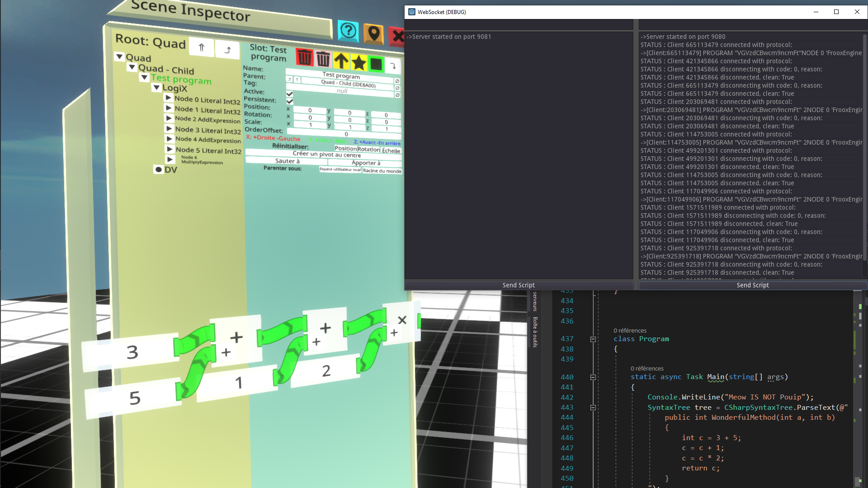Screen dimensions: 868x488
Task: Collapse the LogiX tree node
Action: coord(156,87)
